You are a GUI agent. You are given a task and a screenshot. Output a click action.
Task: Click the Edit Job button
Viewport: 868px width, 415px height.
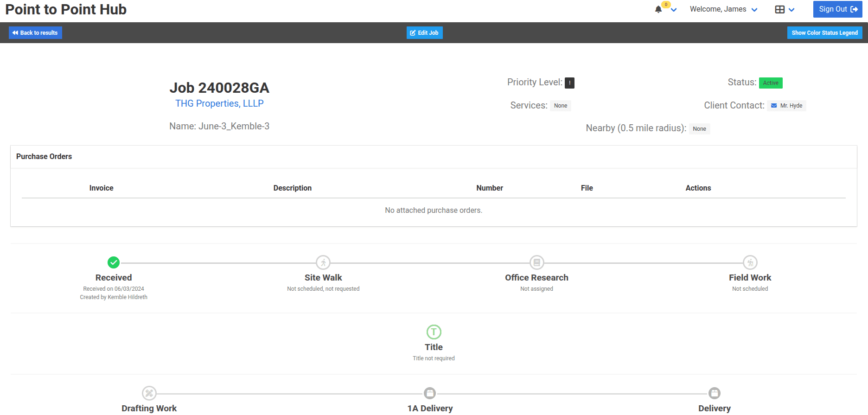tap(424, 32)
